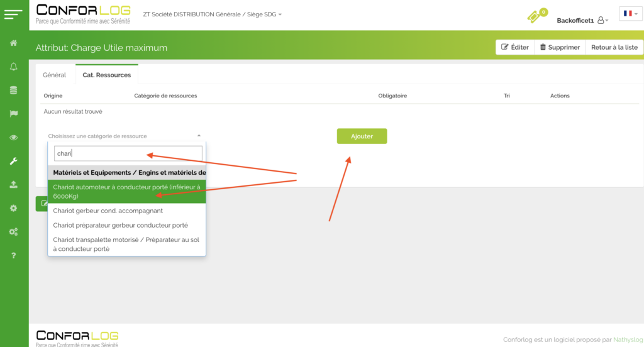Click the upload icon in the sidebar
The height and width of the screenshot is (347, 644).
click(13, 185)
